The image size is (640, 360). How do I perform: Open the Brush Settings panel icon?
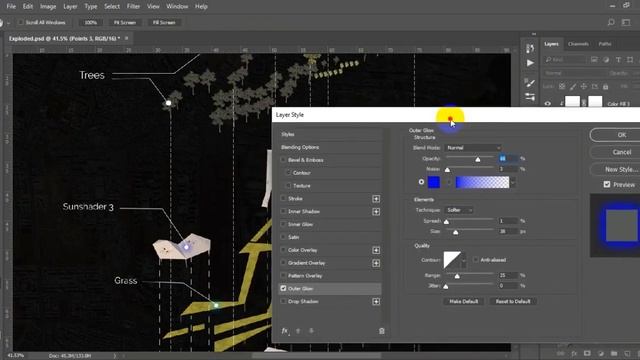[530, 83]
